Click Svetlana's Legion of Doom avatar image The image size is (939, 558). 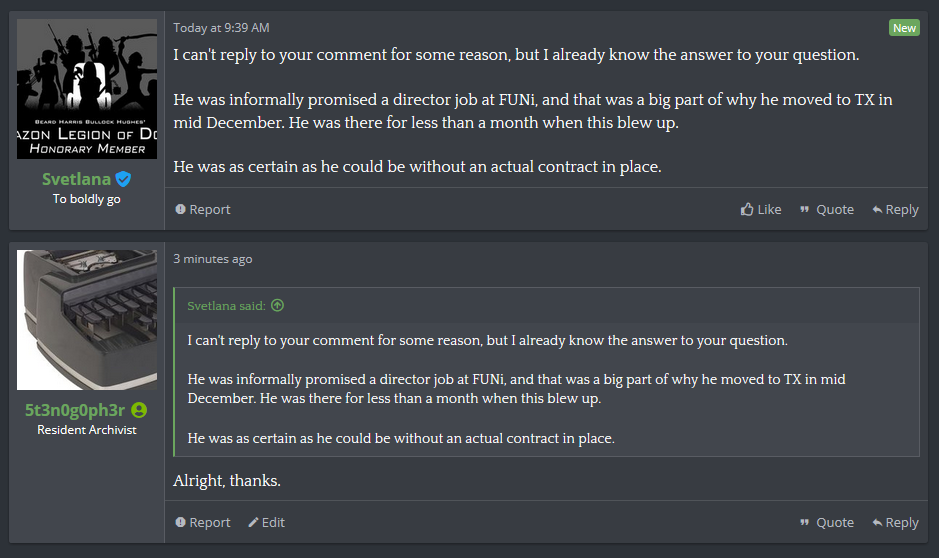click(x=87, y=89)
